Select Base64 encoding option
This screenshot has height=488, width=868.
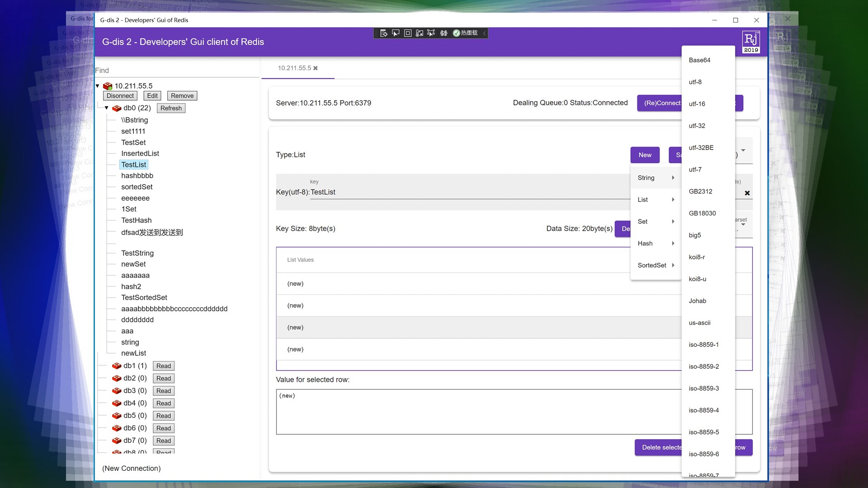708,60
